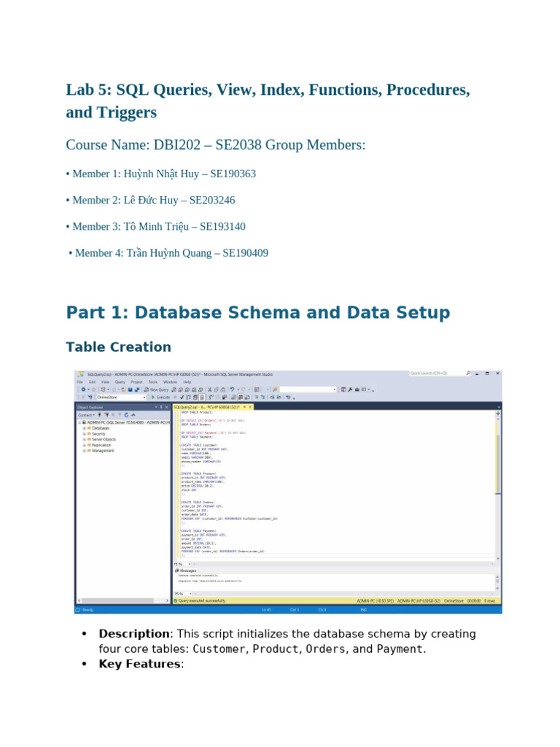Click the Refresh icon in Object Explorer
The height and width of the screenshot is (747, 560).
click(126, 415)
